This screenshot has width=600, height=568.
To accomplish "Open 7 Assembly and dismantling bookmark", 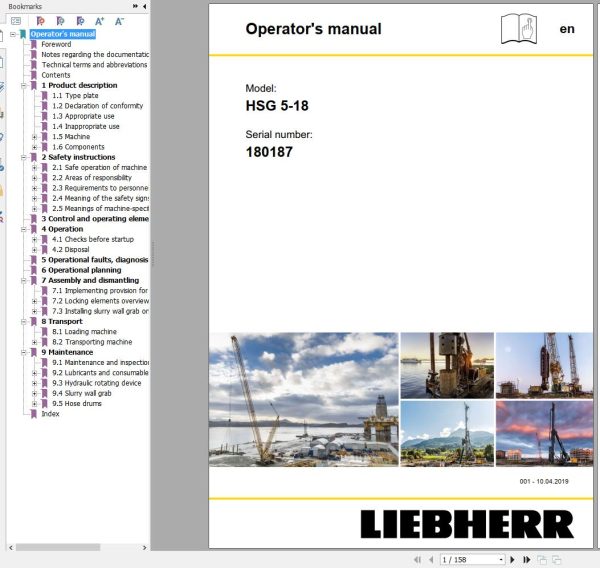I will coord(90,280).
